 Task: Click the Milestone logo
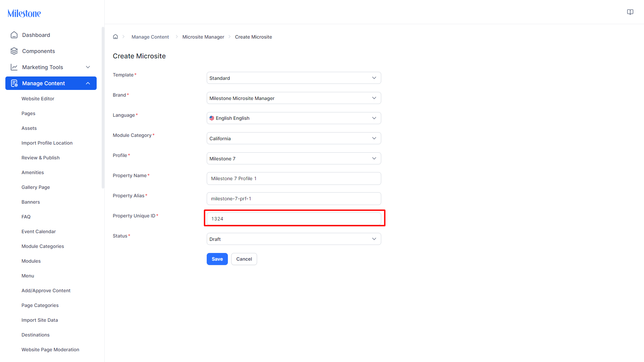24,13
